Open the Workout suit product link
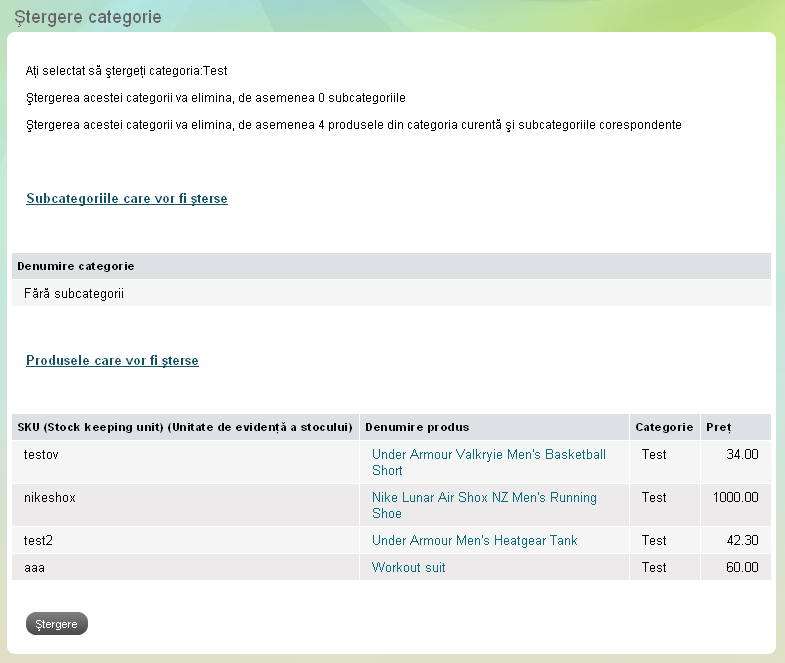Screen dimensions: 785x663 408,568
